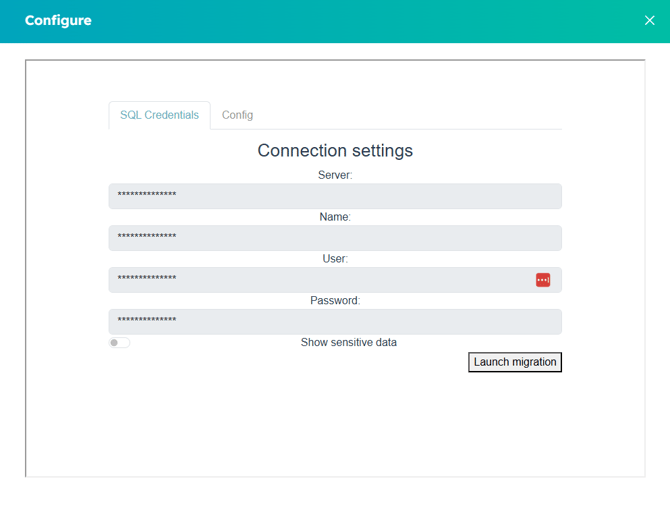This screenshot has width=670, height=512.
Task: Click the Password: label
Action: [x=335, y=300]
